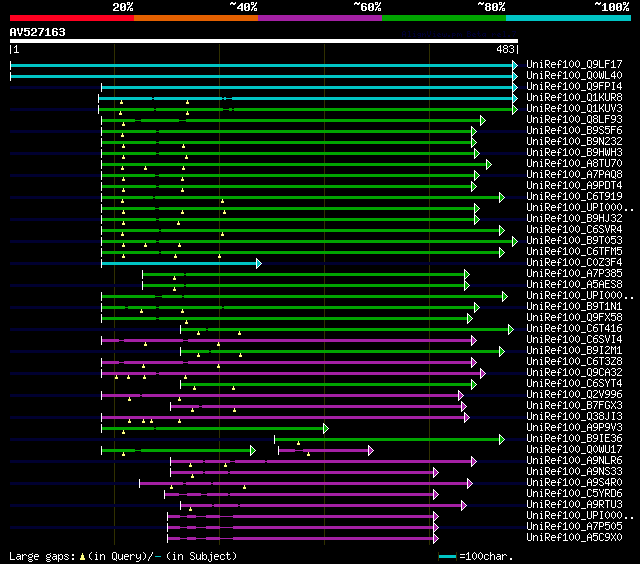Select the UniRef100_Q2V996 label
Image resolution: width=640 pixels, height=564 pixels.
pos(574,395)
